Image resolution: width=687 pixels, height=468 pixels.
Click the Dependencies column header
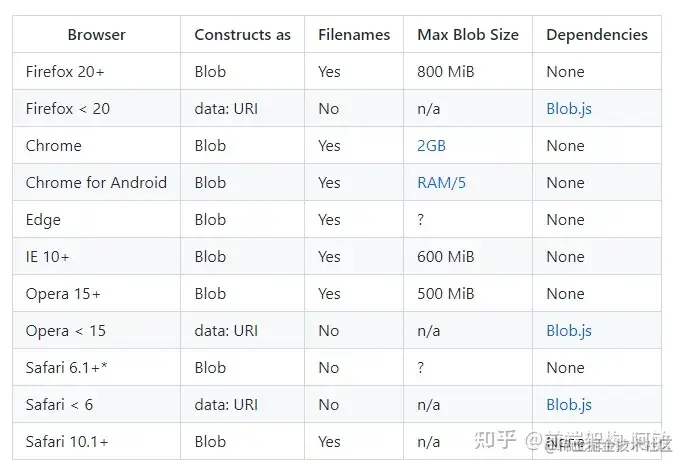click(x=596, y=34)
